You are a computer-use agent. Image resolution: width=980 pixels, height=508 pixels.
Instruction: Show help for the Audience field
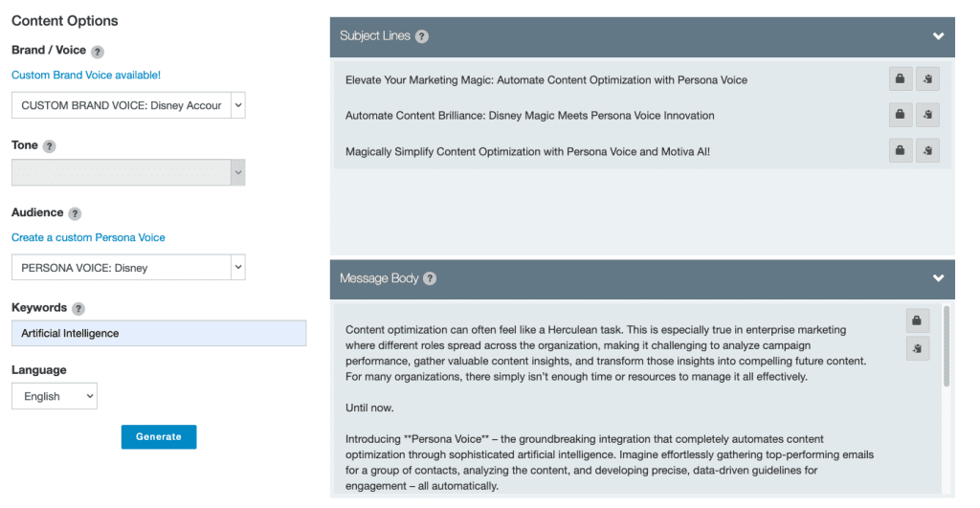(75, 214)
